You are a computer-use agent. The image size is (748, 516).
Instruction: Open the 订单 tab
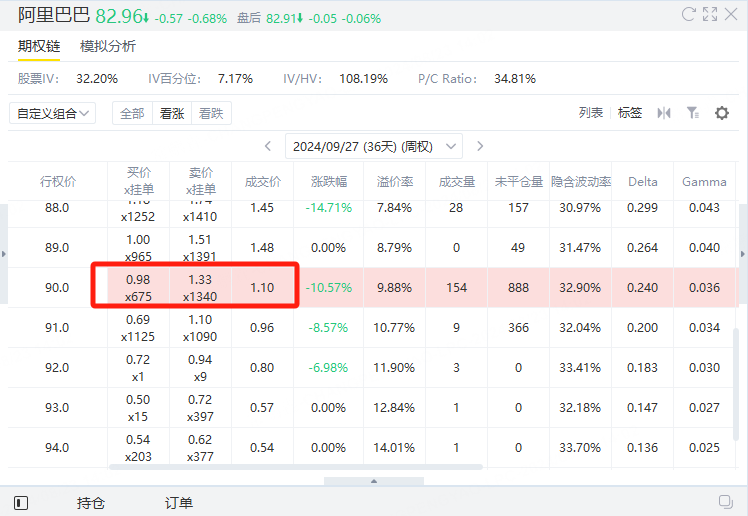click(x=179, y=503)
